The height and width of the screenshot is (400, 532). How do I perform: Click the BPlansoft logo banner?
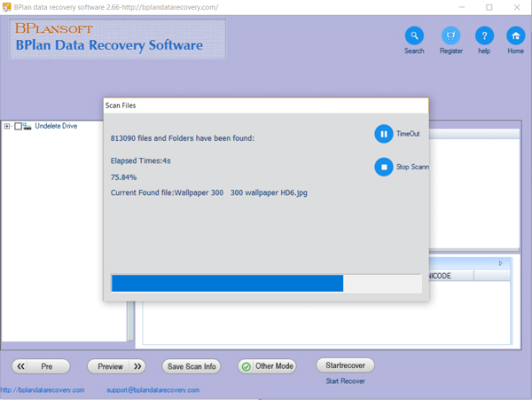(117, 41)
